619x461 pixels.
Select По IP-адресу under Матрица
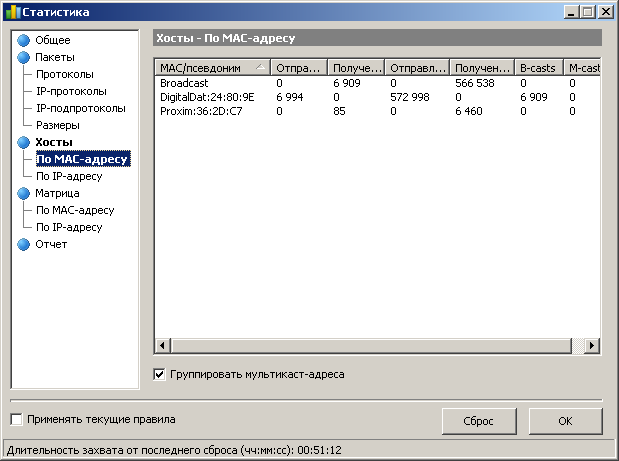pyautogui.click(x=69, y=227)
